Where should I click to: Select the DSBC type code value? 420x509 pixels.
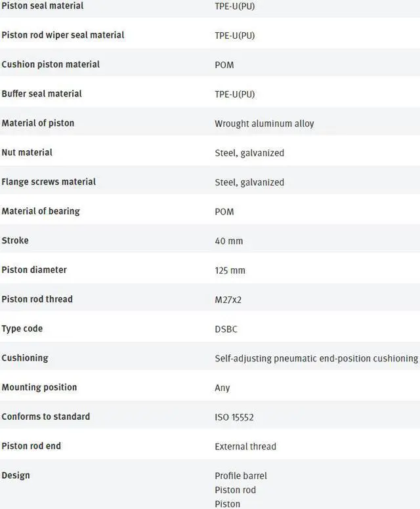click(x=227, y=329)
